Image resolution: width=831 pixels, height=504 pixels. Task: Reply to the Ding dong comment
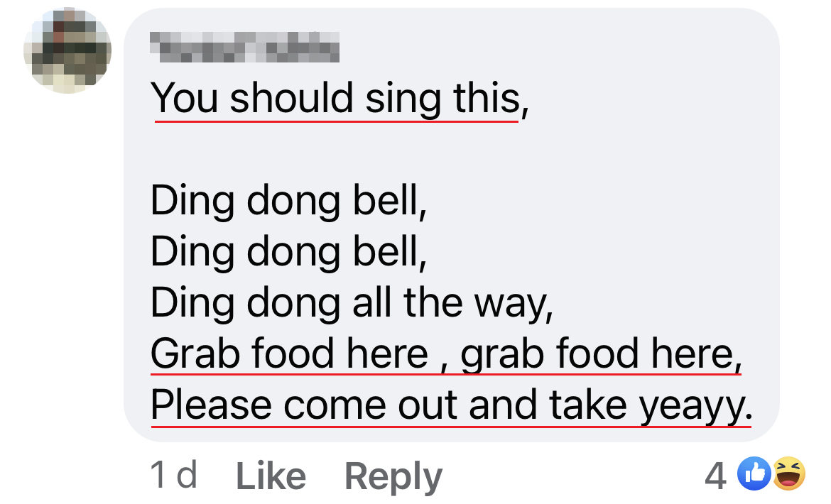[393, 476]
